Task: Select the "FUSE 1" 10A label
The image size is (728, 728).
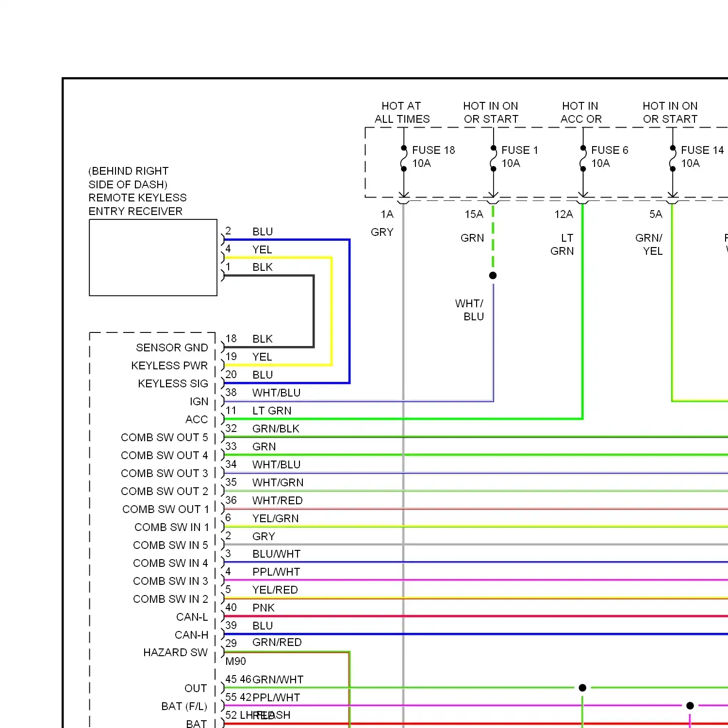Action: tap(519, 157)
